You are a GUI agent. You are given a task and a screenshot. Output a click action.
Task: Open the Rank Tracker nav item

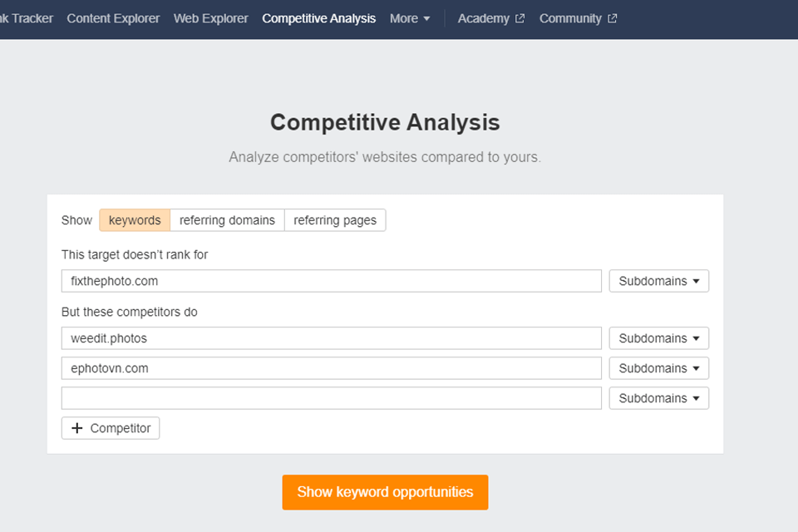click(27, 18)
